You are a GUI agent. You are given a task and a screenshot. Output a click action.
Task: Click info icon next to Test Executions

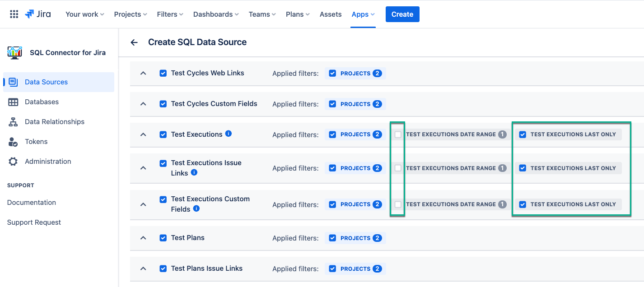point(229,134)
